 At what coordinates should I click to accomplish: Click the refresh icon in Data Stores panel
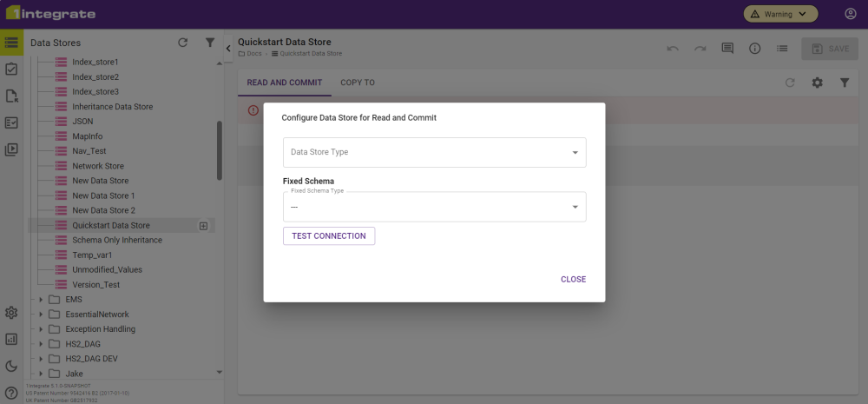(x=182, y=43)
